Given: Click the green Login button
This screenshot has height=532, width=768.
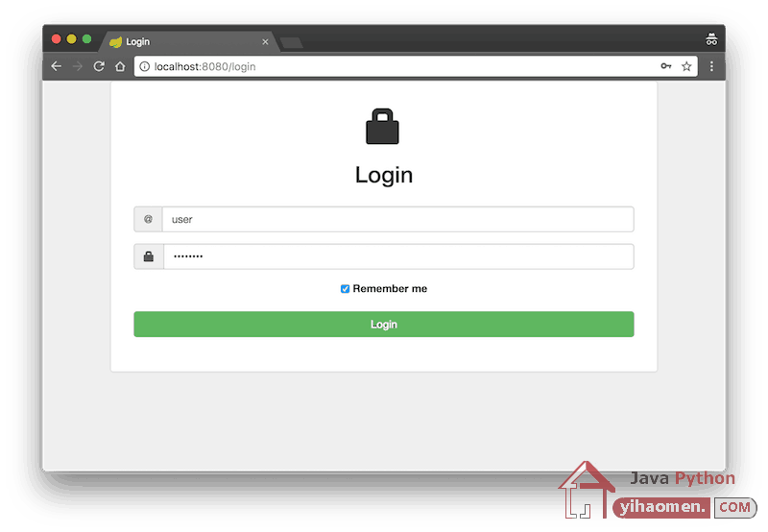Looking at the screenshot, I should (383, 324).
